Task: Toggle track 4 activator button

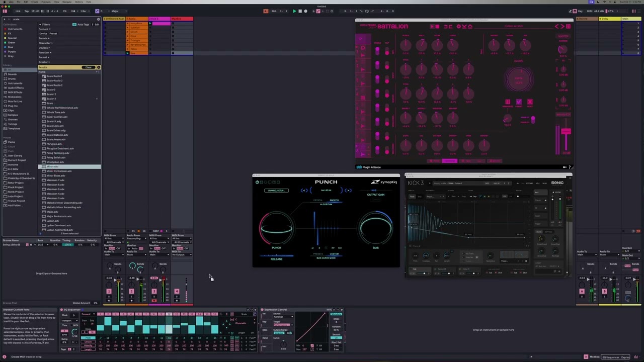Action: (x=177, y=292)
